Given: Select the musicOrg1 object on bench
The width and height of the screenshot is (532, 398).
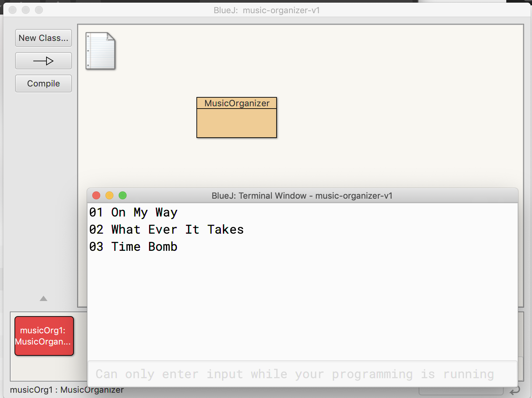Looking at the screenshot, I should click(44, 336).
